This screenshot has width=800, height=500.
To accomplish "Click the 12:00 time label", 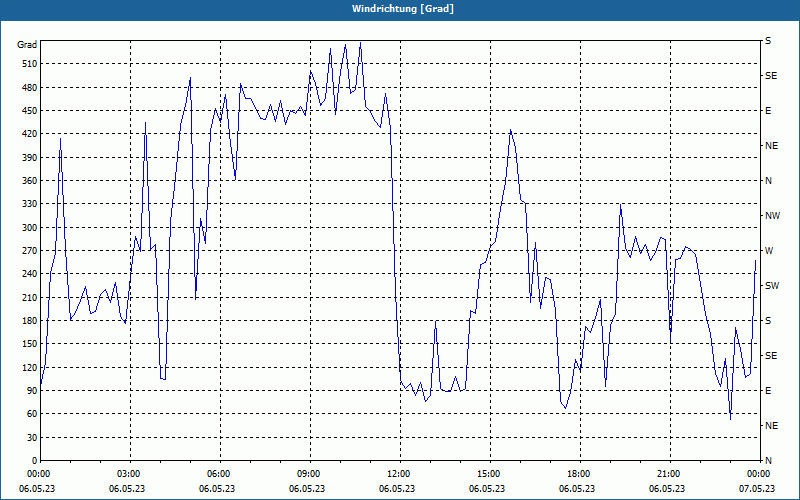I will click(397, 473).
